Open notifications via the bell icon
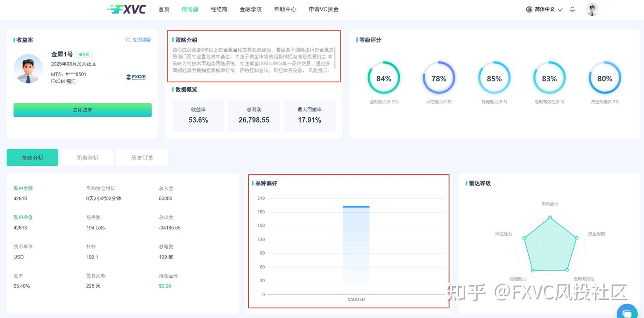The image size is (644, 318). click(x=572, y=9)
